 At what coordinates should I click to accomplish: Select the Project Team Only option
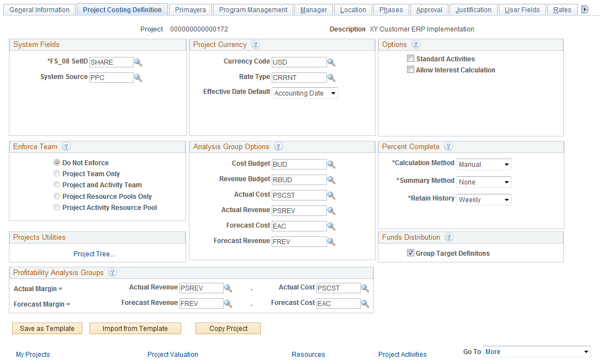tap(57, 173)
